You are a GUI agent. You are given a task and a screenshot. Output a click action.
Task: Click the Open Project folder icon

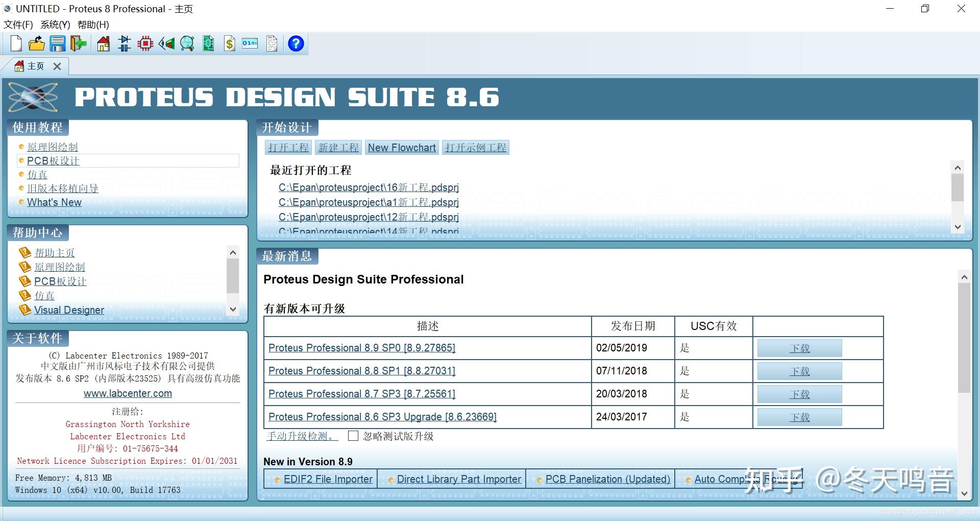(x=36, y=44)
